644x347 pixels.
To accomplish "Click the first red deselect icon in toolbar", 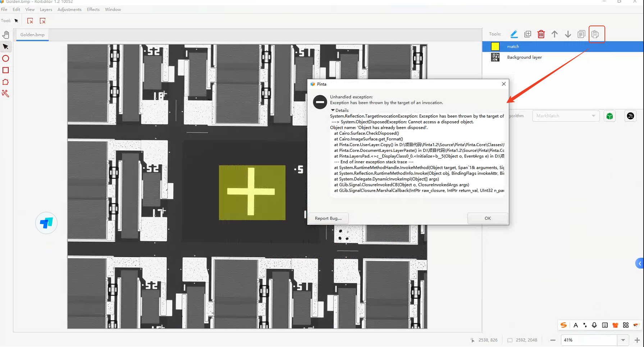I will [30, 21].
